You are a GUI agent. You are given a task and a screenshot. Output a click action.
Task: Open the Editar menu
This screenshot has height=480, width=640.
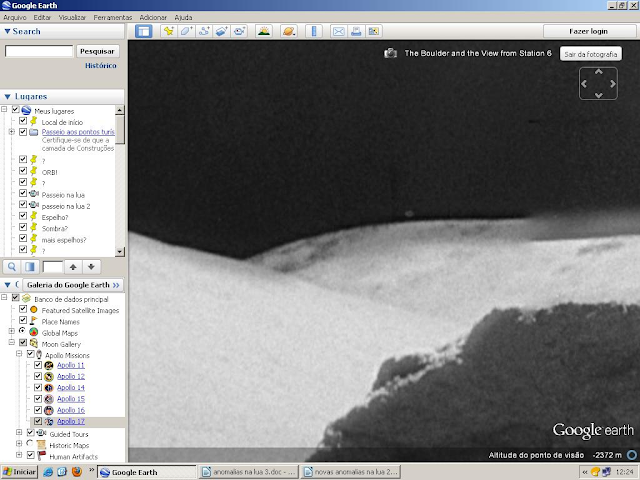(x=42, y=18)
